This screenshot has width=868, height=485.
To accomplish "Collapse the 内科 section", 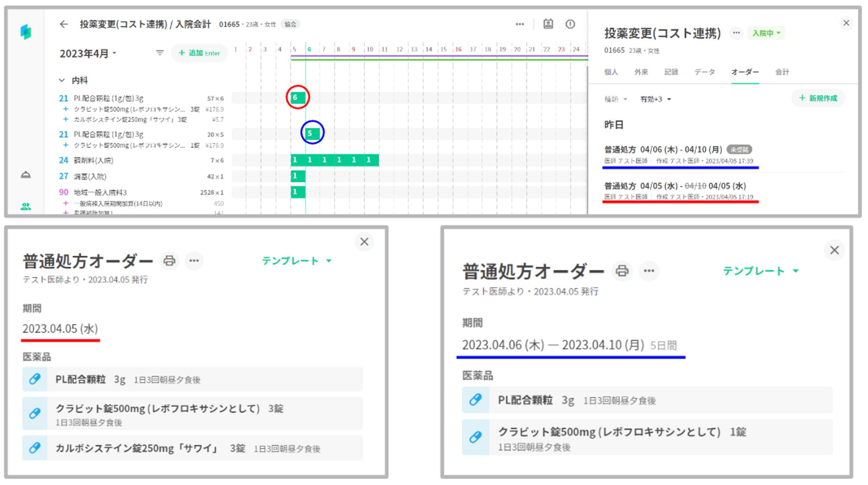I will coord(62,80).
